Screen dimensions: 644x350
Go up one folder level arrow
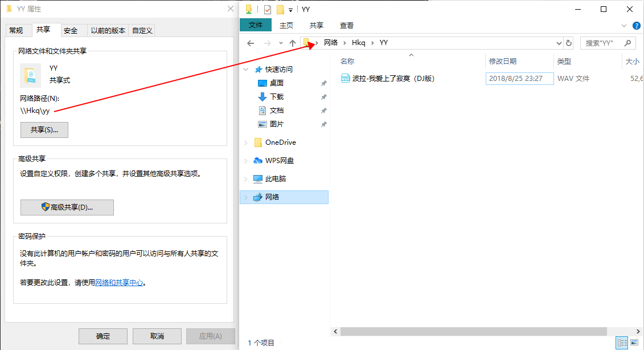point(293,43)
